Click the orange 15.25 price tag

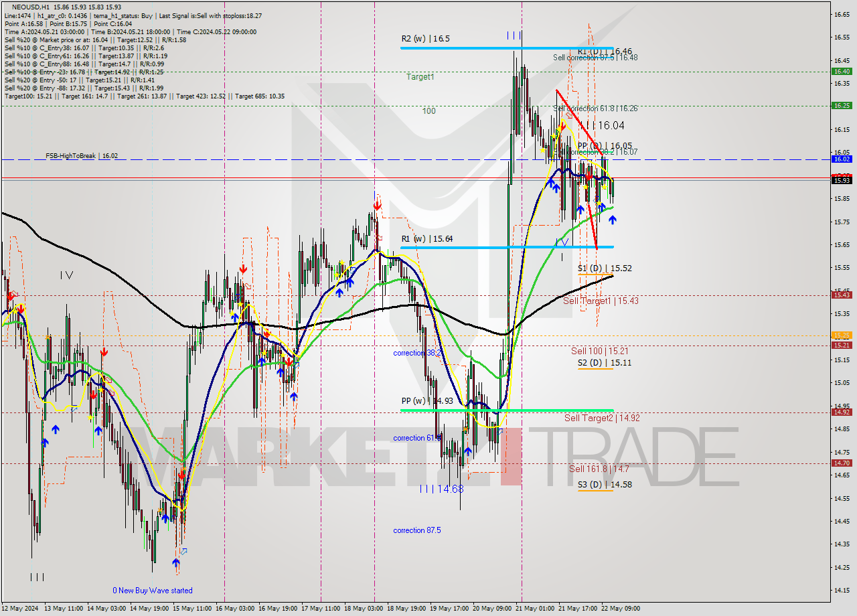[842, 335]
